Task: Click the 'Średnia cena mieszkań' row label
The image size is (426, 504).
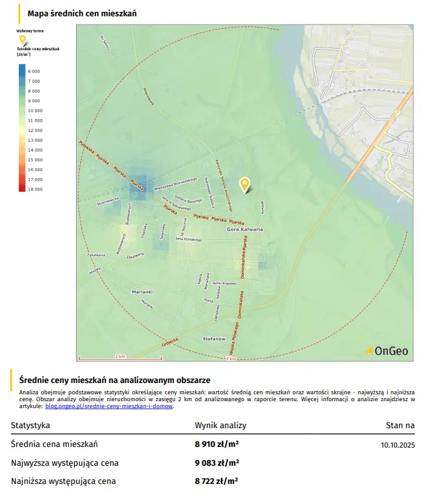Action: point(55,444)
